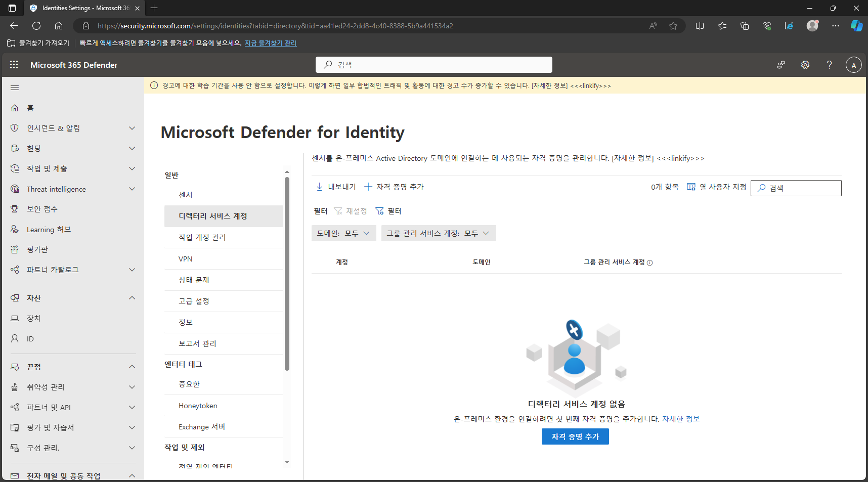Select 작업 계정 관리 settings item
This screenshot has height=482, width=868.
coord(224,237)
